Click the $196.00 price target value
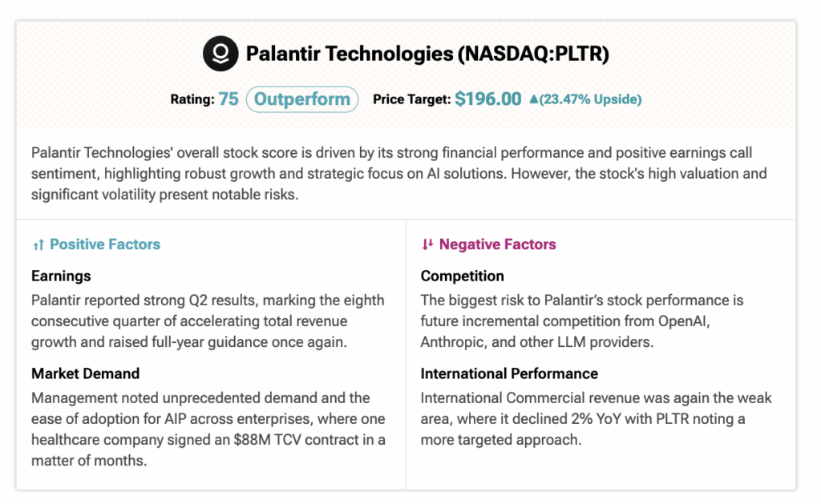Viewport: 821px width, 504px height. point(488,99)
